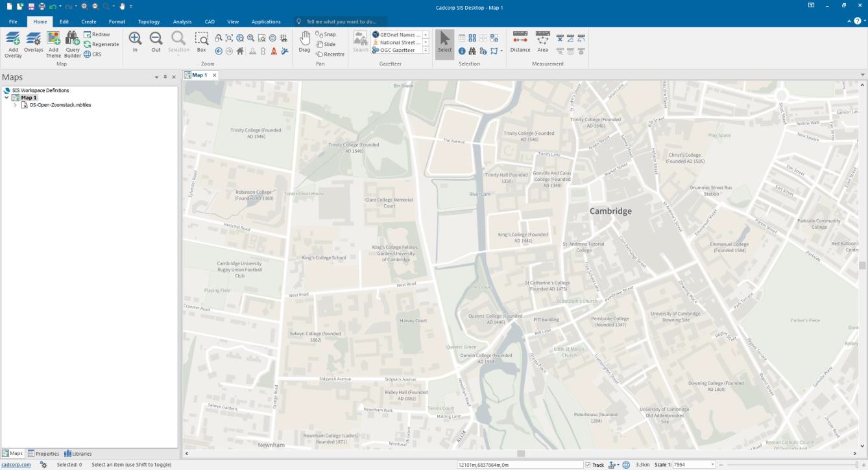Open the Topology ribbon tab
The image size is (868, 470).
tap(149, 21)
